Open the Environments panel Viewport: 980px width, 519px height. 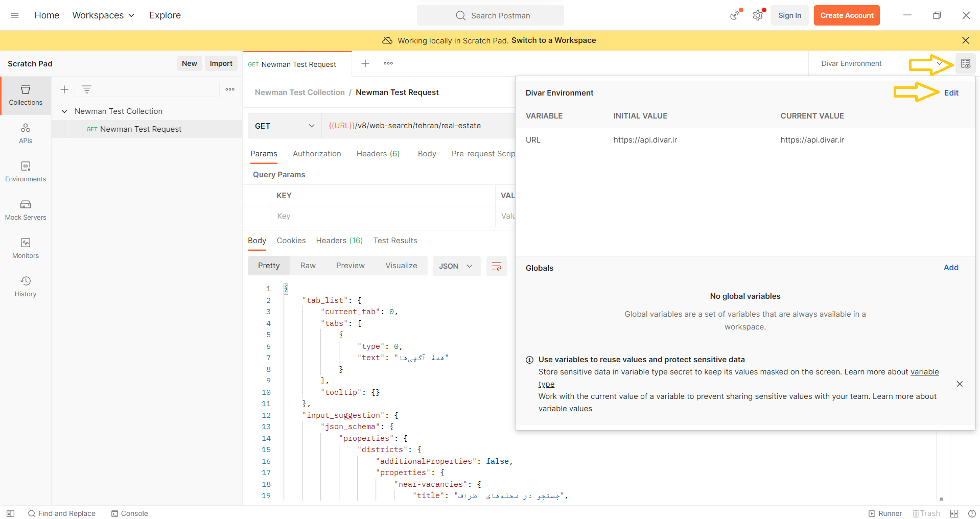(x=25, y=171)
